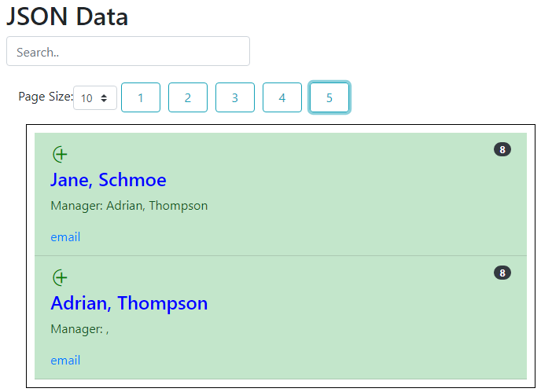
Task: Go to page 2
Action: coord(188,98)
